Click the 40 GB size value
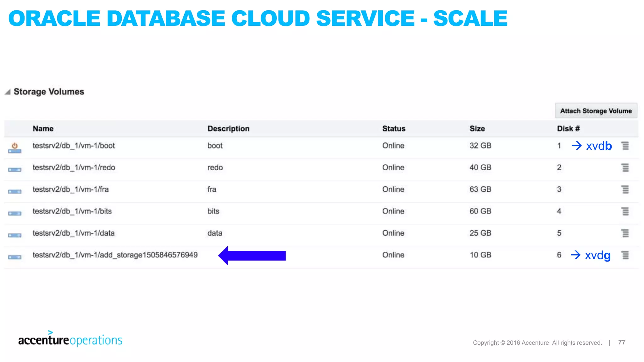 [480, 167]
